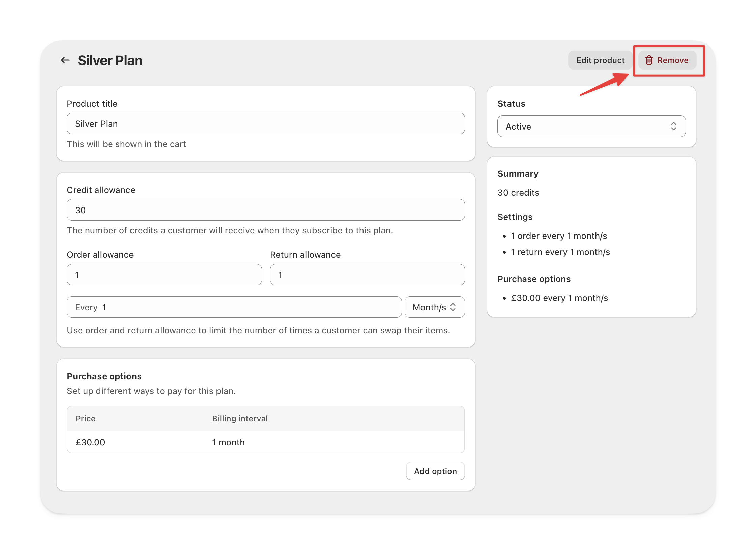The width and height of the screenshot is (756, 554).
Task: Click the Every 1 interval field
Action: (234, 307)
